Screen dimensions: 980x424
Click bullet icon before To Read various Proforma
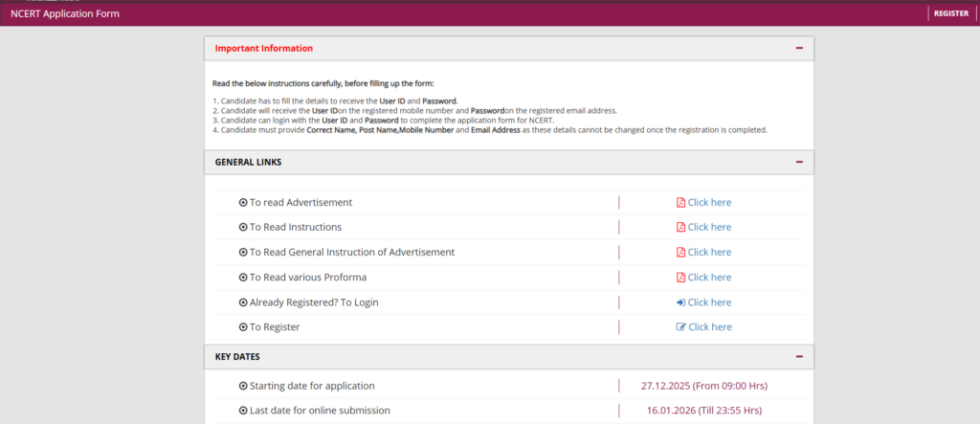[x=243, y=277]
